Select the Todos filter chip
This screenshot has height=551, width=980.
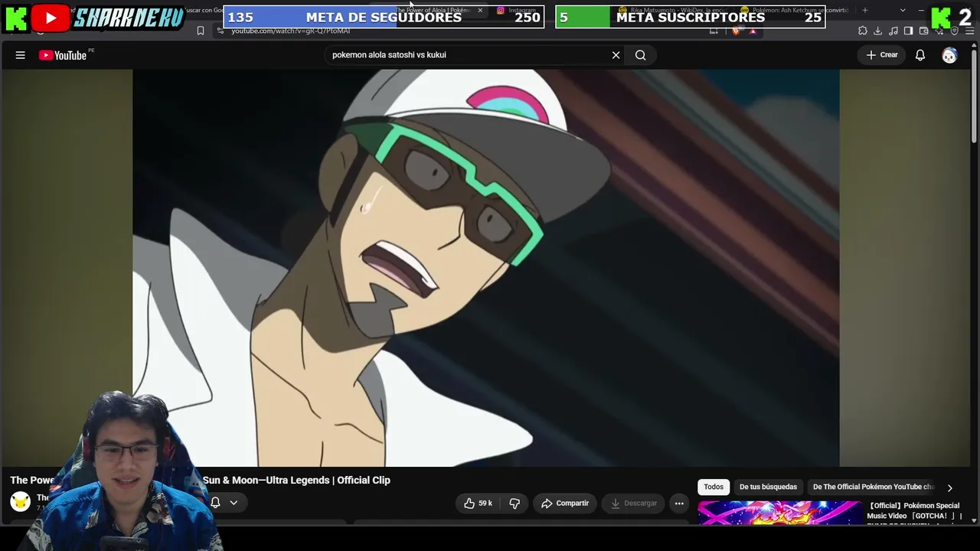(714, 487)
